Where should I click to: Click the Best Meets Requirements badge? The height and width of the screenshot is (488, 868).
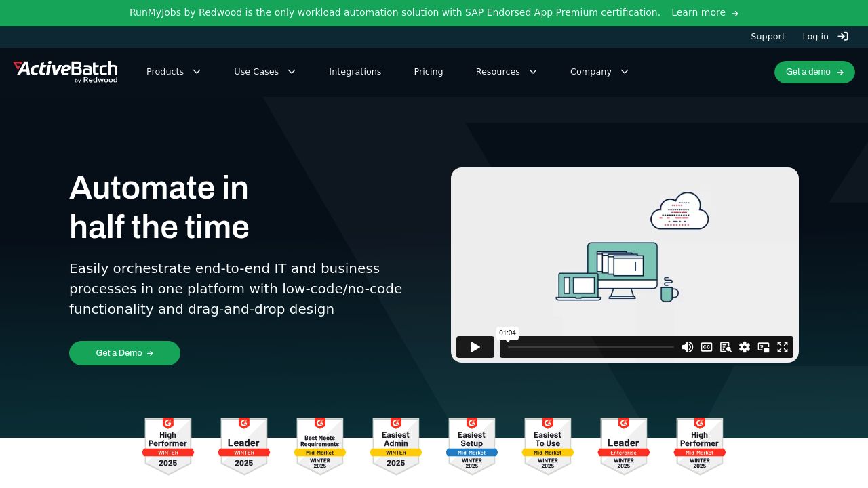click(x=320, y=446)
